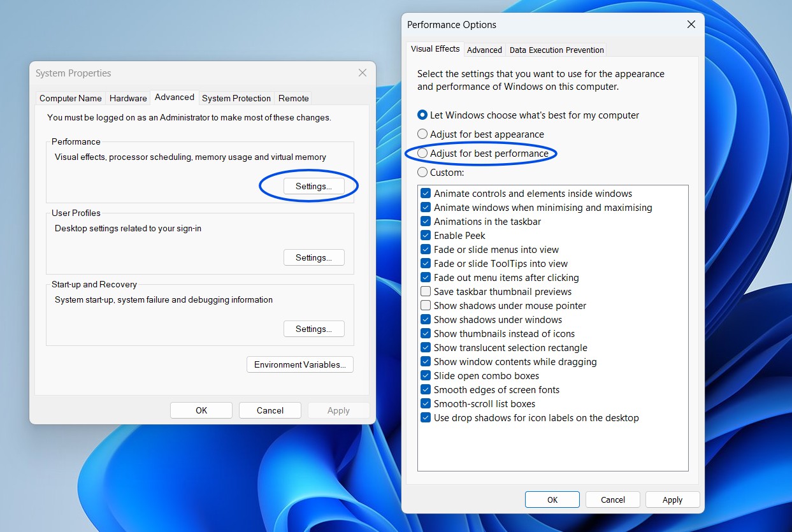Go to the Remote tab
This screenshot has width=792, height=532.
(294, 98)
